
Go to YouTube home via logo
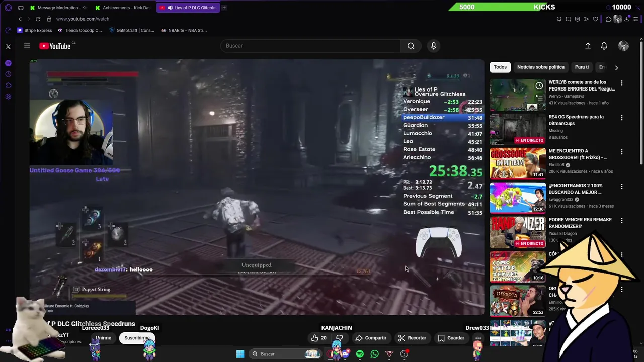click(x=55, y=46)
